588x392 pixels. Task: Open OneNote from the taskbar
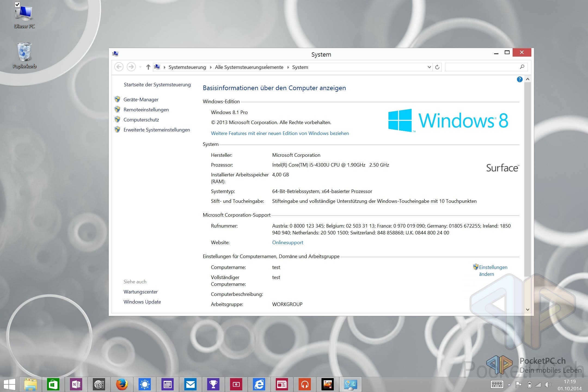coord(76,384)
